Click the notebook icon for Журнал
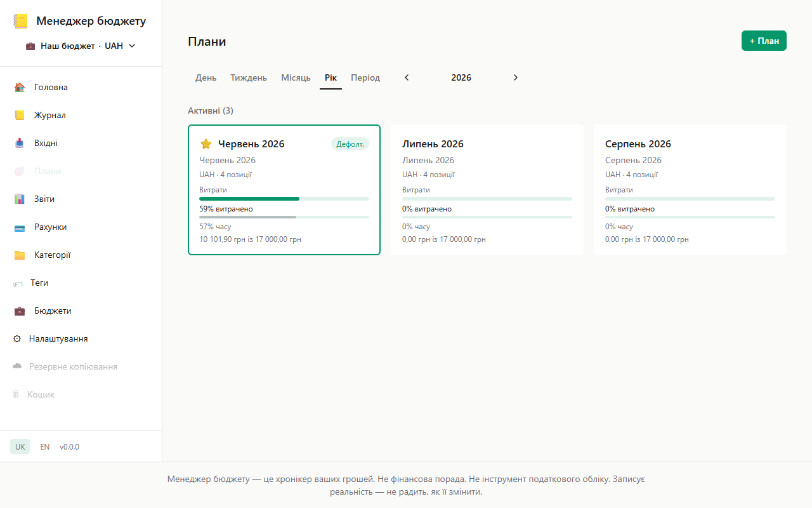The image size is (812, 508). (x=20, y=115)
